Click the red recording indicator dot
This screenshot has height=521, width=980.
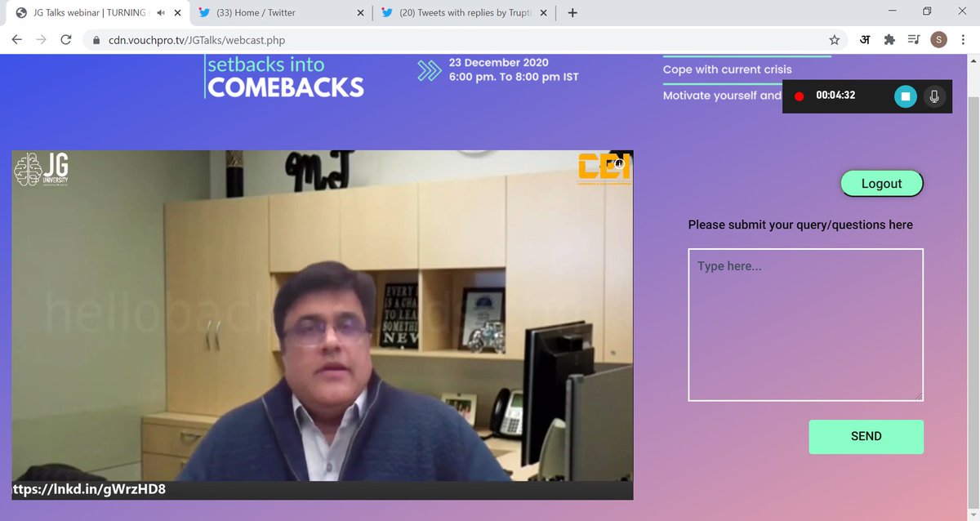tap(800, 96)
